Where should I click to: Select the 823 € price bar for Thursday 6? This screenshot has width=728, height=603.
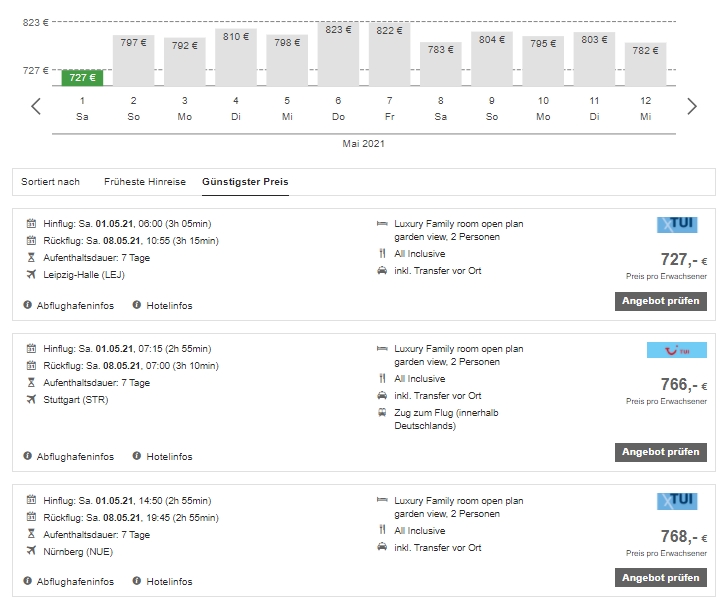coord(338,55)
